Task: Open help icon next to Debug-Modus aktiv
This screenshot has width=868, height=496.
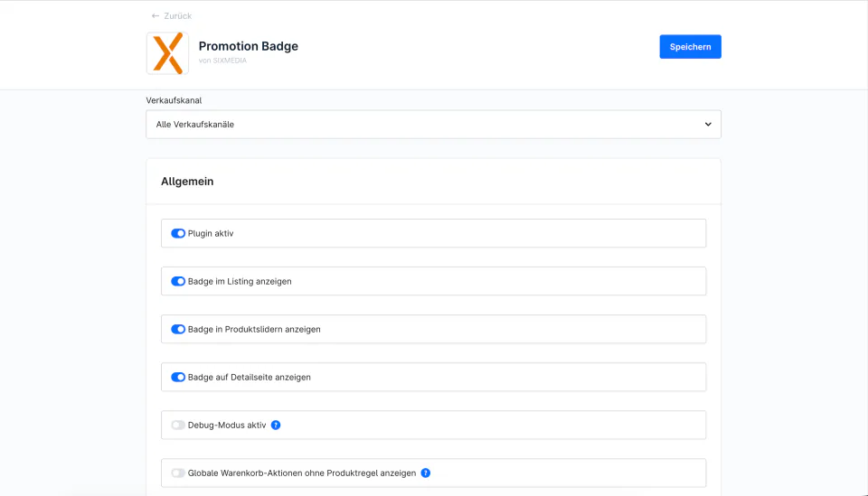Action: click(x=276, y=426)
